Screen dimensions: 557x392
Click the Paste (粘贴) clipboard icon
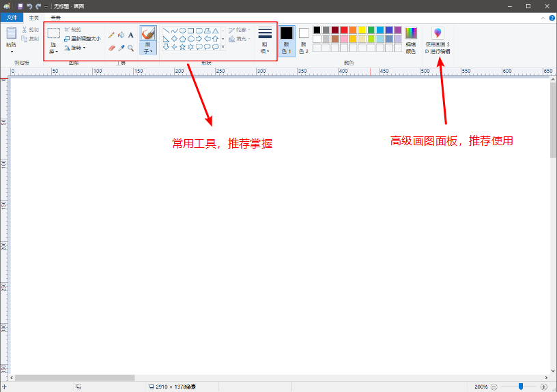[x=12, y=33]
